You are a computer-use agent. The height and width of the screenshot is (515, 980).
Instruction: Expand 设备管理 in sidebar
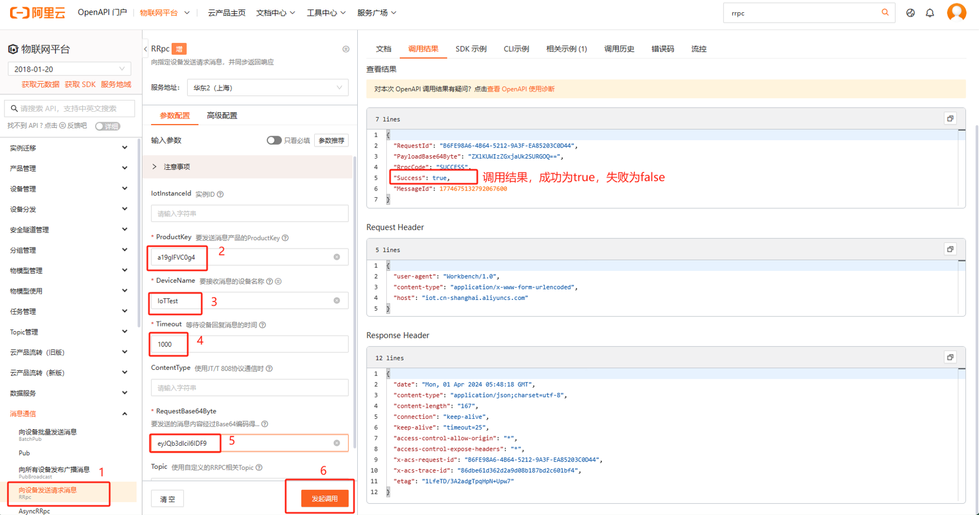[x=69, y=189]
